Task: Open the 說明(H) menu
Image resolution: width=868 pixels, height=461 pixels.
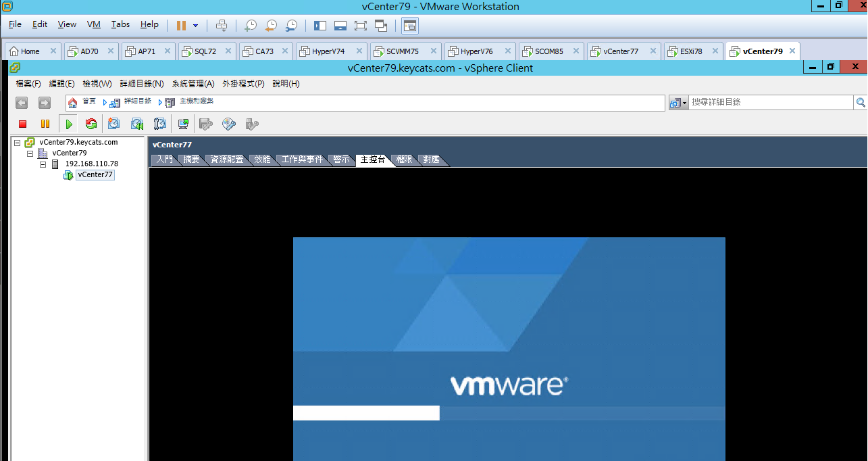Action: click(286, 84)
